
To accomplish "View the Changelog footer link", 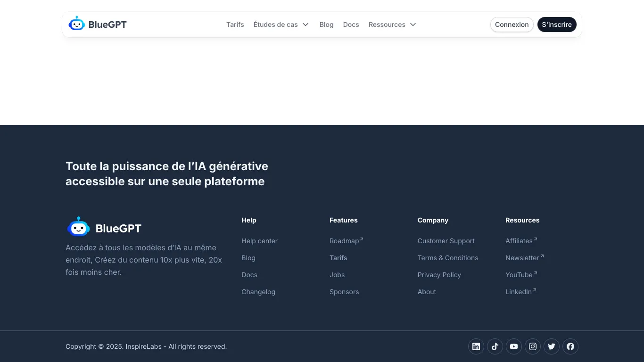I will tap(258, 292).
